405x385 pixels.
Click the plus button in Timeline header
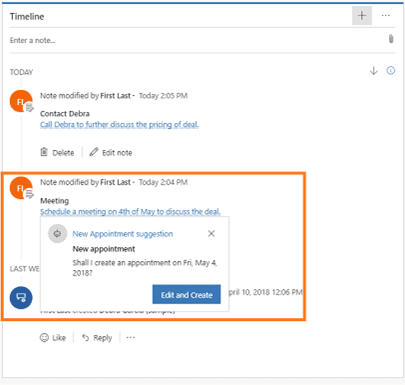pos(362,16)
